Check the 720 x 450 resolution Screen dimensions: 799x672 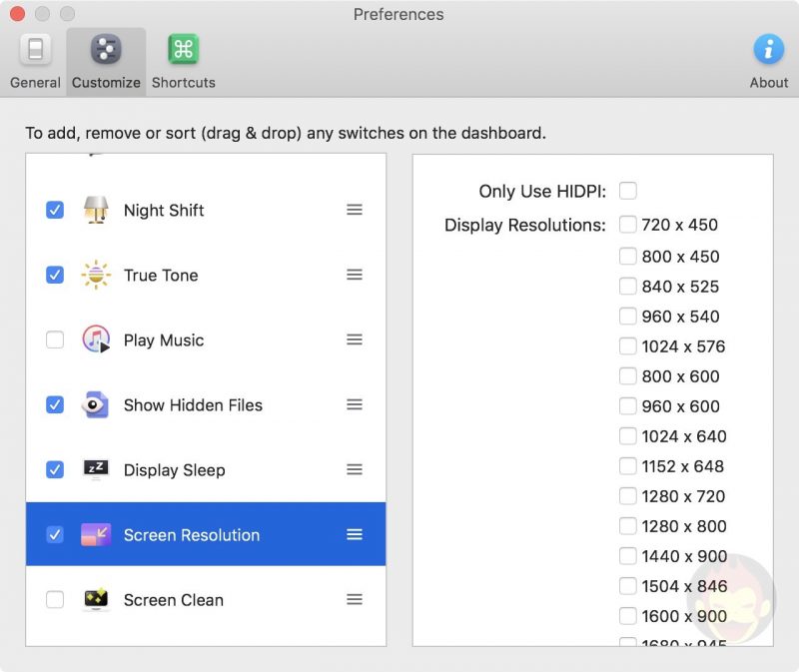pyautogui.click(x=628, y=225)
